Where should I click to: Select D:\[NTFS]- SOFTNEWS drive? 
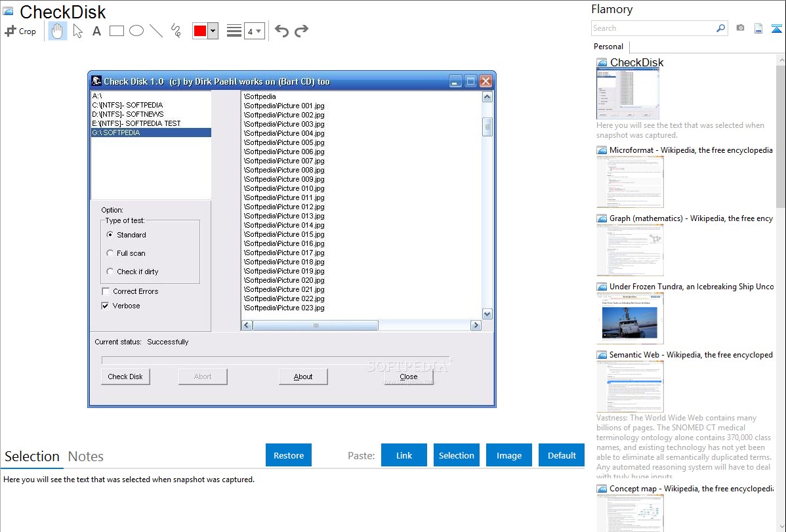click(x=151, y=114)
